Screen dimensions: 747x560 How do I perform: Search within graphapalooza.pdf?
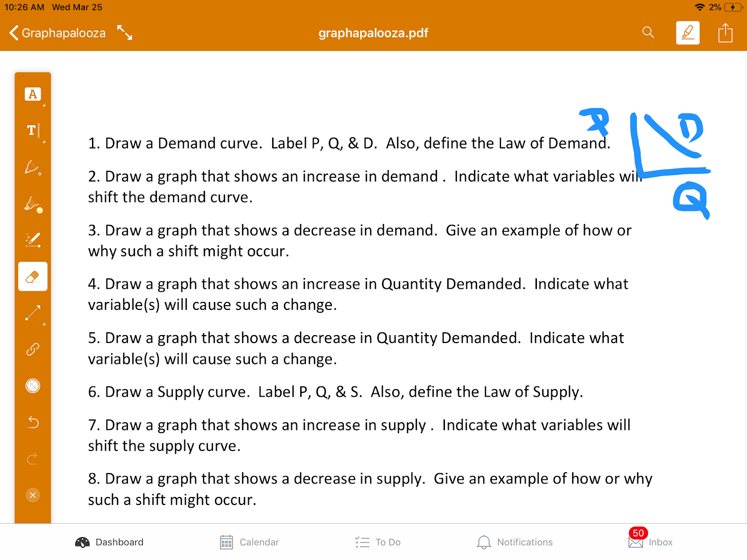[x=648, y=32]
